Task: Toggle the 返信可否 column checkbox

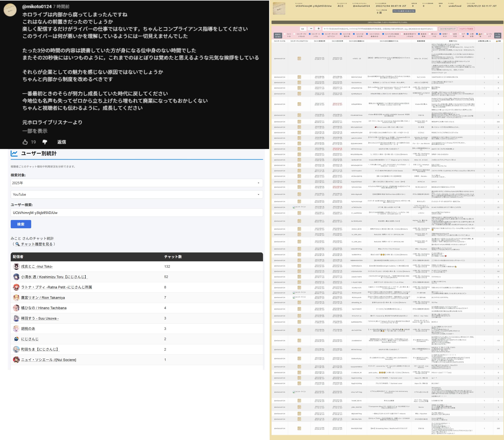Action: 451,34
